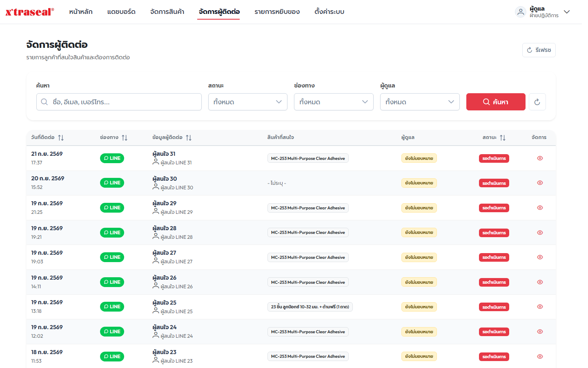Click the red ค้นหา button
Screen dimensions: 588x368
click(x=496, y=102)
